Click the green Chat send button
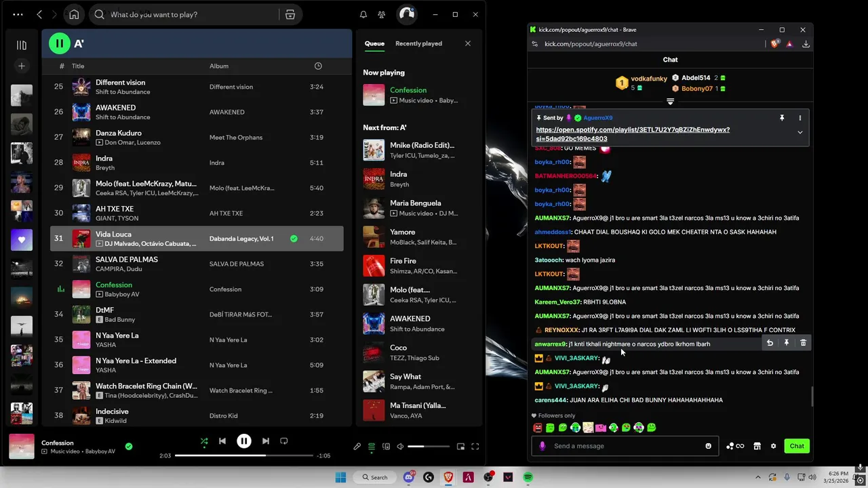Image resolution: width=868 pixels, height=488 pixels. (797, 446)
